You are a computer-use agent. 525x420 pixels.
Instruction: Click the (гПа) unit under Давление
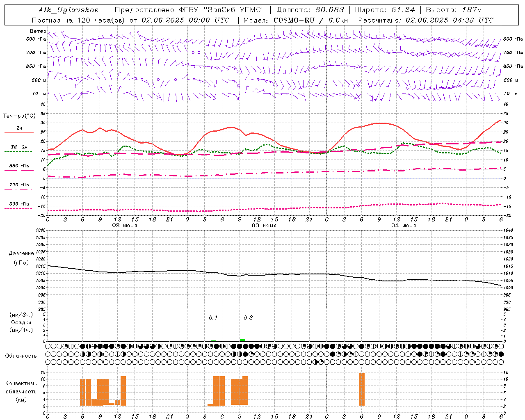pyautogui.click(x=21, y=262)
